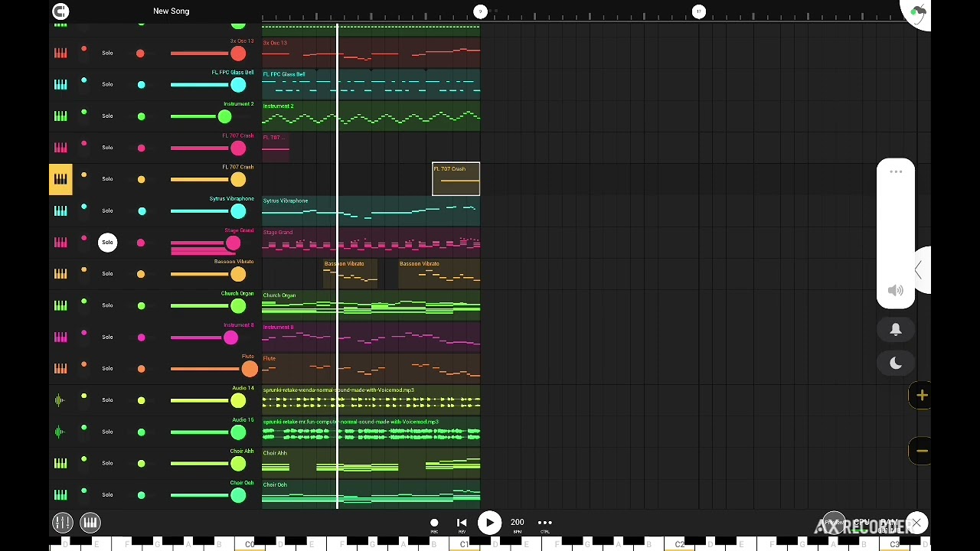Open the Choir Ooh instrument icon
The image size is (980, 551).
(x=60, y=494)
